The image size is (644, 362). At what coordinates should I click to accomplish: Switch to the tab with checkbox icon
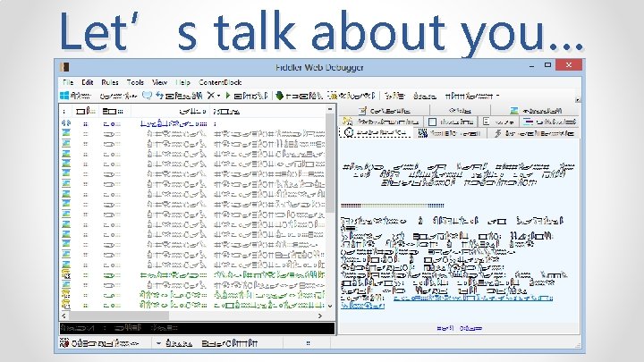point(450,122)
